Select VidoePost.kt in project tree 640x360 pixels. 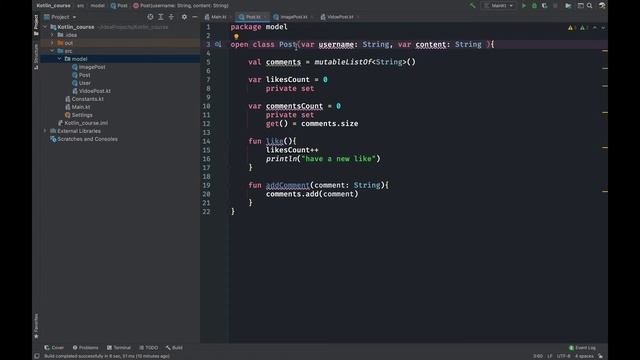pyautogui.click(x=91, y=91)
